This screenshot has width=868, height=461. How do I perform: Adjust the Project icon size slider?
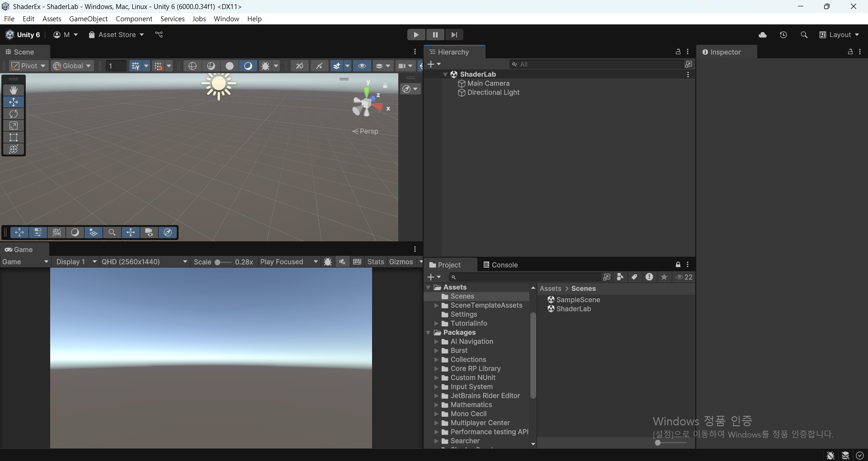tap(670, 442)
